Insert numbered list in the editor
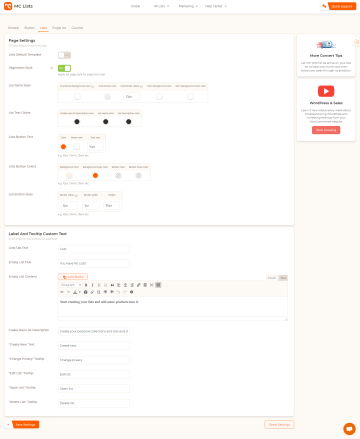This screenshot has height=439, width=360. point(106,285)
